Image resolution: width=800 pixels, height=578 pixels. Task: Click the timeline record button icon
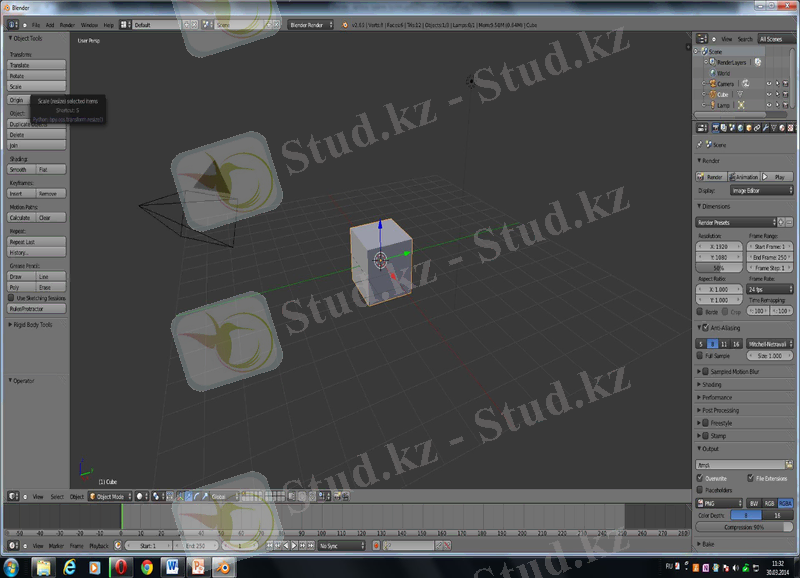[x=376, y=546]
